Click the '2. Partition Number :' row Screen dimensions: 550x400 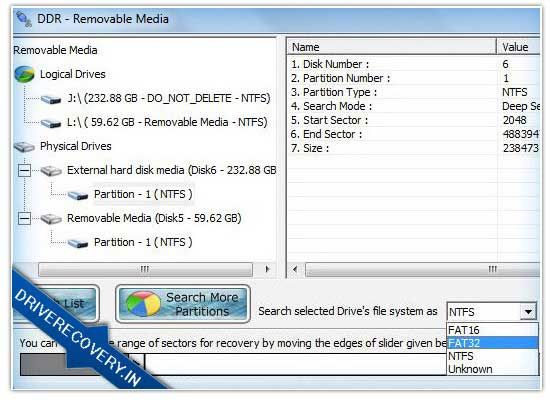[x=413, y=78]
